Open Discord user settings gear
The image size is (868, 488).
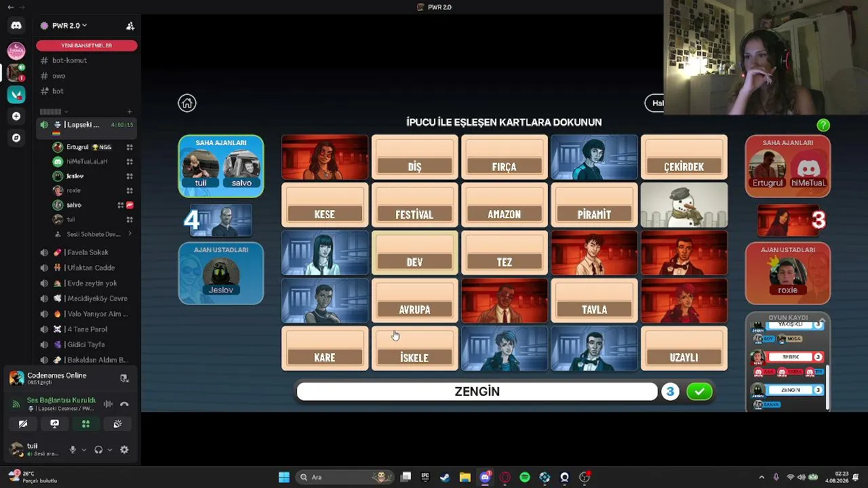point(124,449)
